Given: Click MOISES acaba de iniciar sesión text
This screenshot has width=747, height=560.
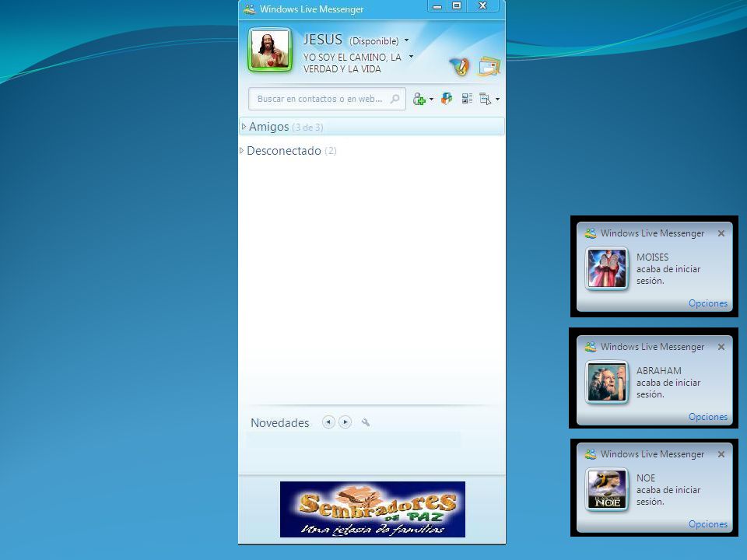Looking at the screenshot, I should [668, 268].
